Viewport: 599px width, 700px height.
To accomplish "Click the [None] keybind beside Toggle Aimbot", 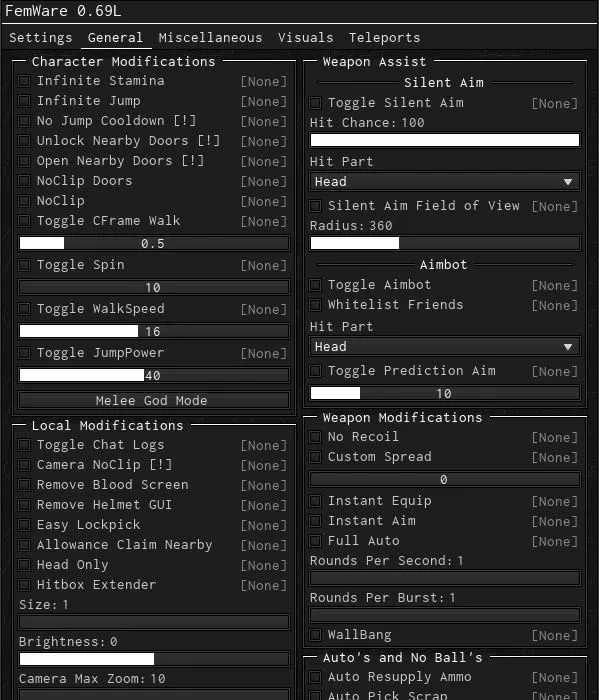I will pos(555,286).
